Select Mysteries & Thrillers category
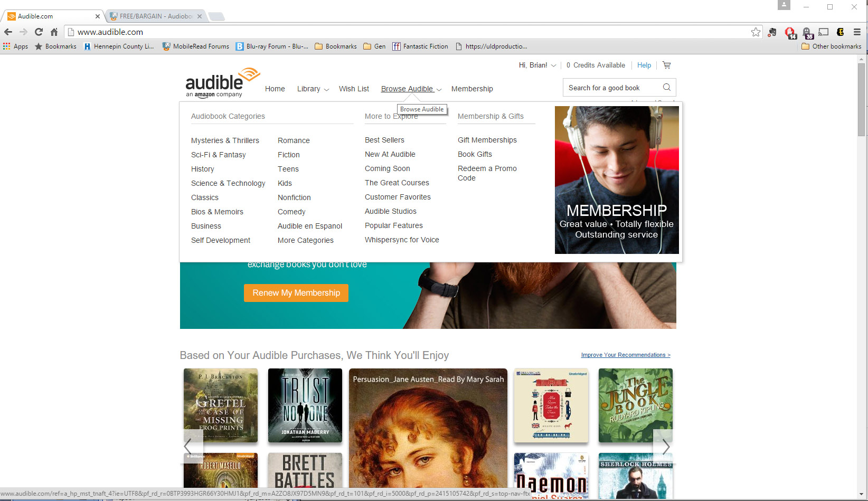 click(x=225, y=140)
